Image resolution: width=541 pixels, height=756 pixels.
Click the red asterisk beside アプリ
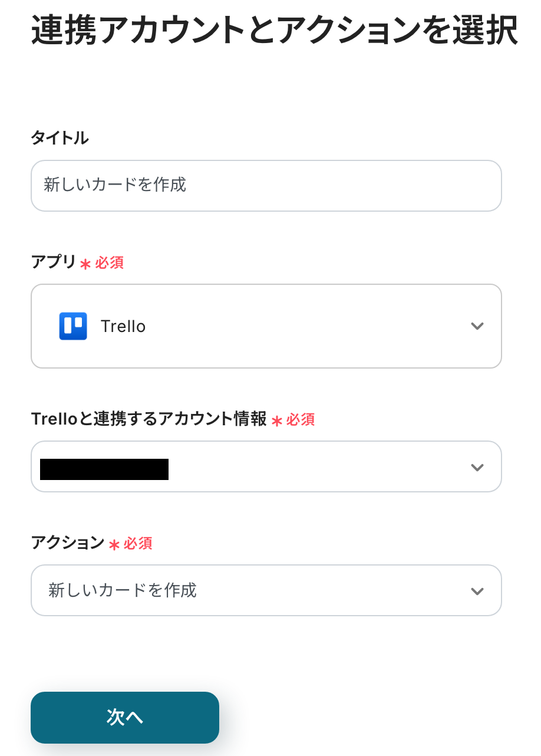coord(85,264)
